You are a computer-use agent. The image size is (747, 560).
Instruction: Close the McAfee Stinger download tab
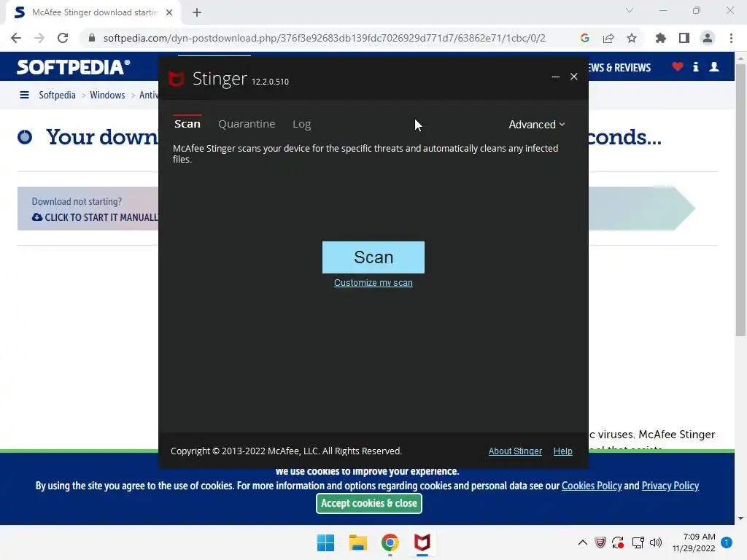[x=169, y=12]
